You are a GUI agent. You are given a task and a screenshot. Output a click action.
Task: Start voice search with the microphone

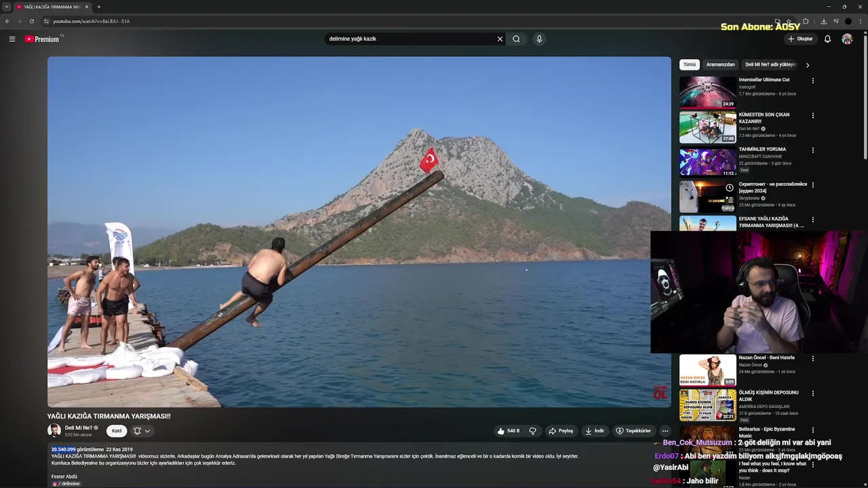(x=539, y=39)
